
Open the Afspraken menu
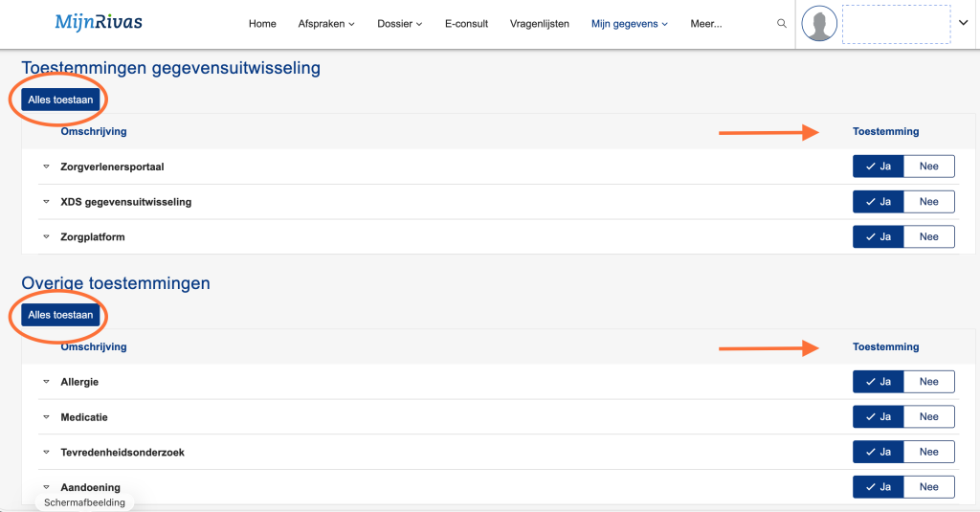tap(326, 24)
